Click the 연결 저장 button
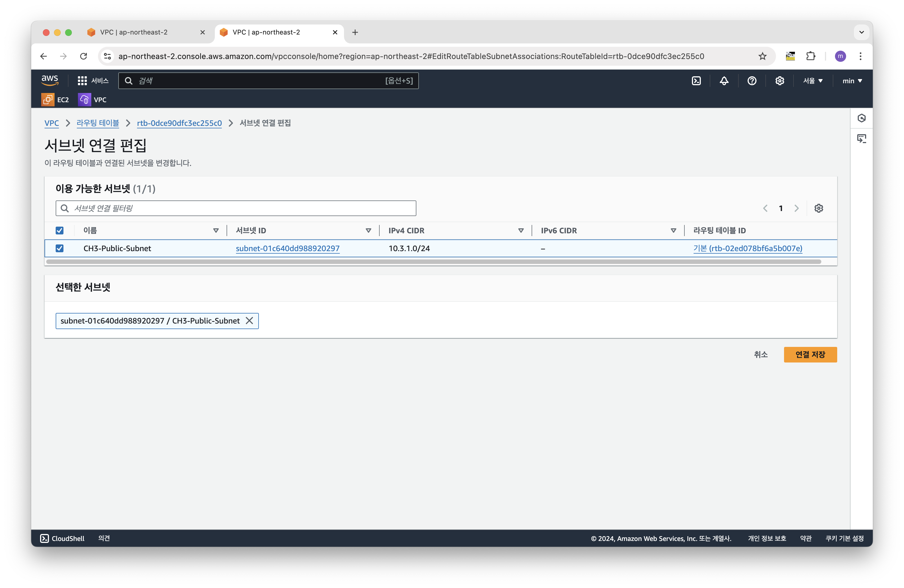The height and width of the screenshot is (588, 904). pyautogui.click(x=810, y=354)
